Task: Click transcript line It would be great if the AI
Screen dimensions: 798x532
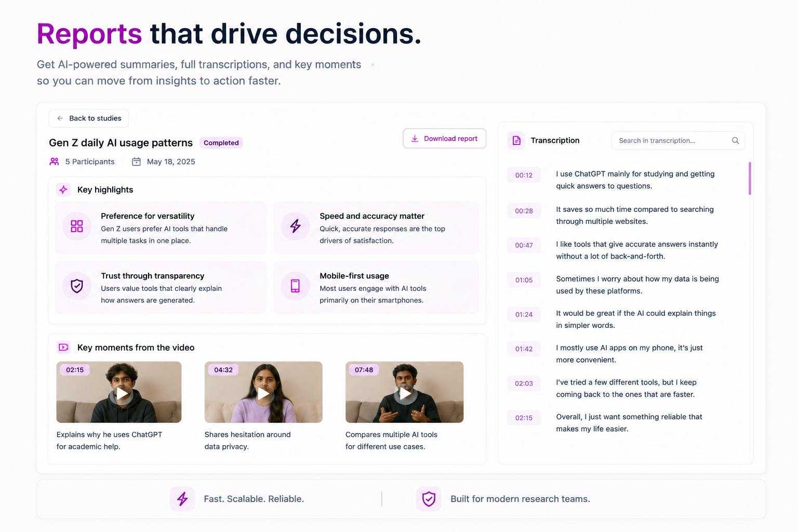Action: (636, 319)
